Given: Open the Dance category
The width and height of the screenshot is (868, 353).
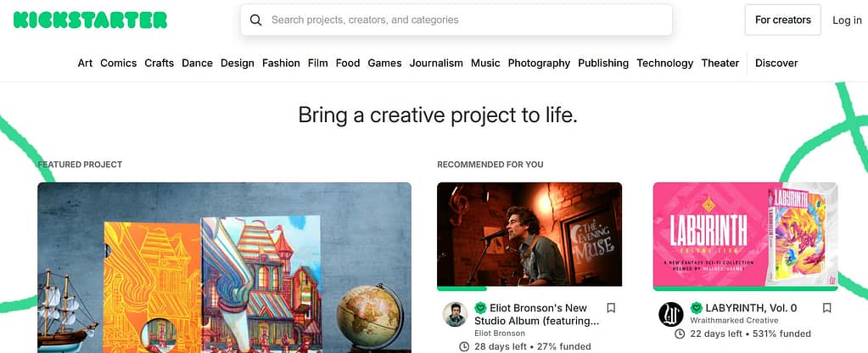Looking at the screenshot, I should [x=197, y=63].
